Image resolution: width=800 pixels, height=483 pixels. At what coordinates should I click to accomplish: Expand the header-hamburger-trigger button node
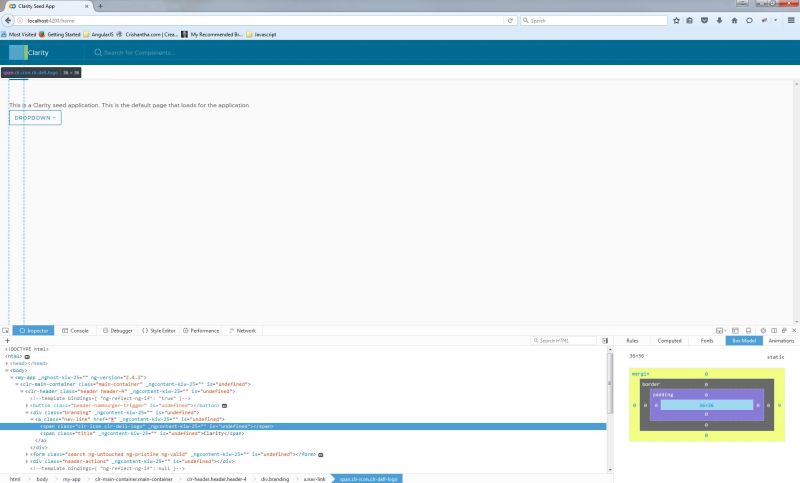pyautogui.click(x=27, y=405)
